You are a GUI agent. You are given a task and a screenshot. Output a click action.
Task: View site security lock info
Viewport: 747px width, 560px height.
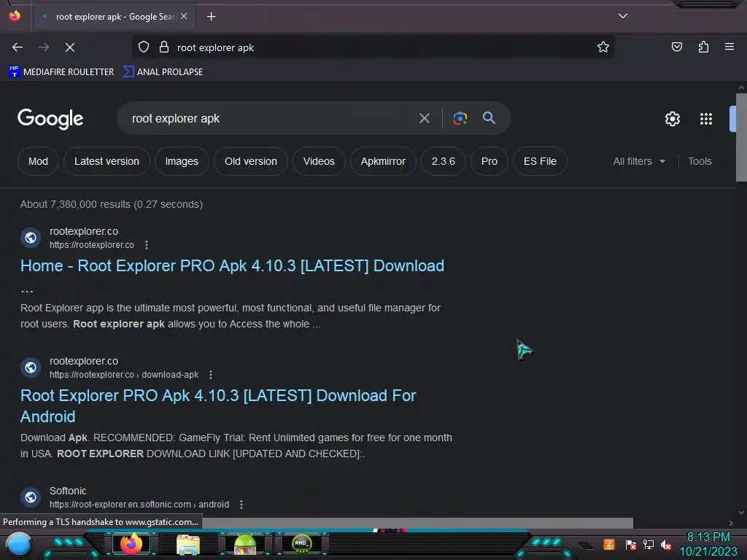tap(164, 47)
